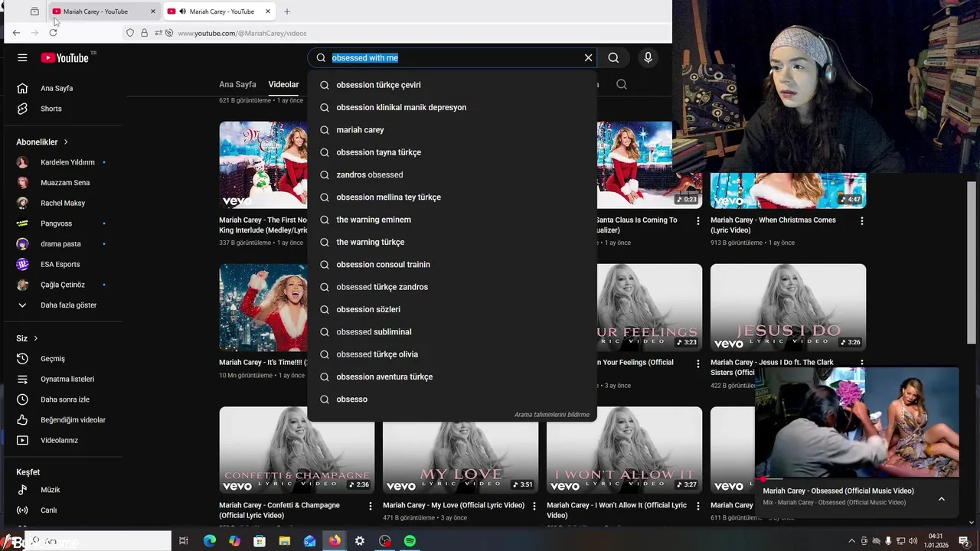Open more options for Santa Claus Is Coming video
This screenshot has height=551, width=980.
click(697, 220)
